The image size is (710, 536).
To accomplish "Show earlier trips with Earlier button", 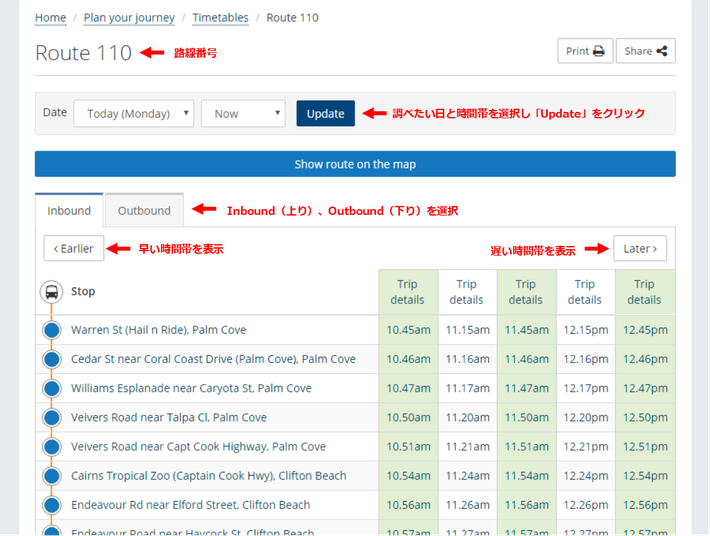I will pos(74,249).
